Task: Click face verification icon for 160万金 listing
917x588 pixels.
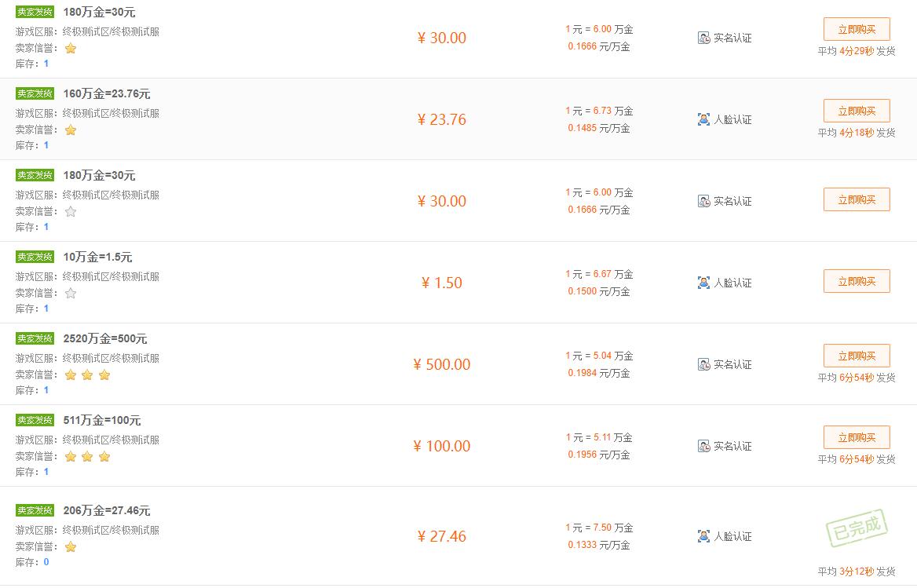Action: pos(703,119)
